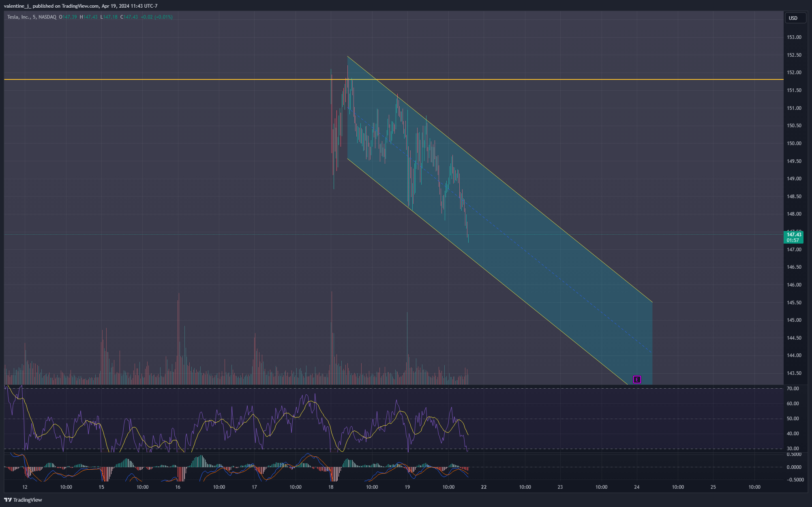Click the 145.00 price axis label
The height and width of the screenshot is (507, 812).
coord(794,320)
